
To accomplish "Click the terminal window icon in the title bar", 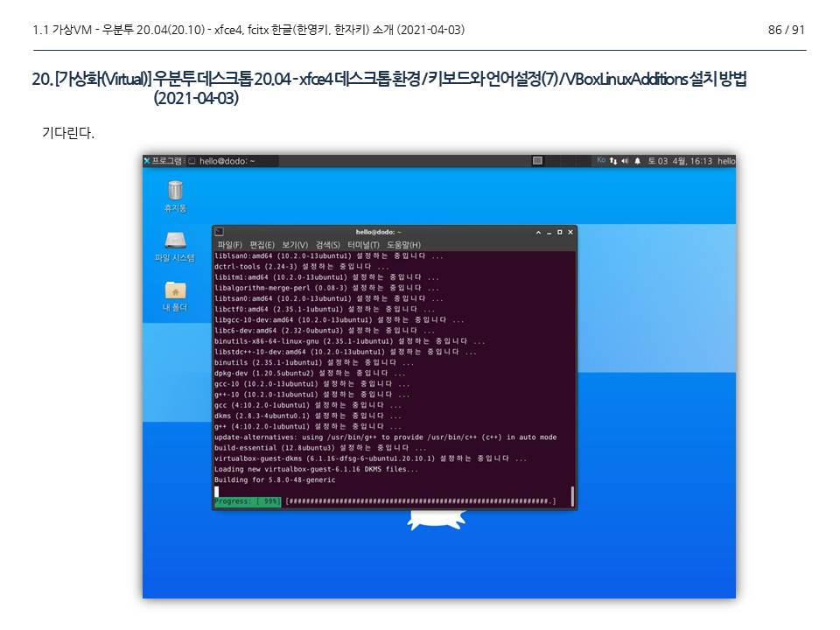I will tap(219, 232).
